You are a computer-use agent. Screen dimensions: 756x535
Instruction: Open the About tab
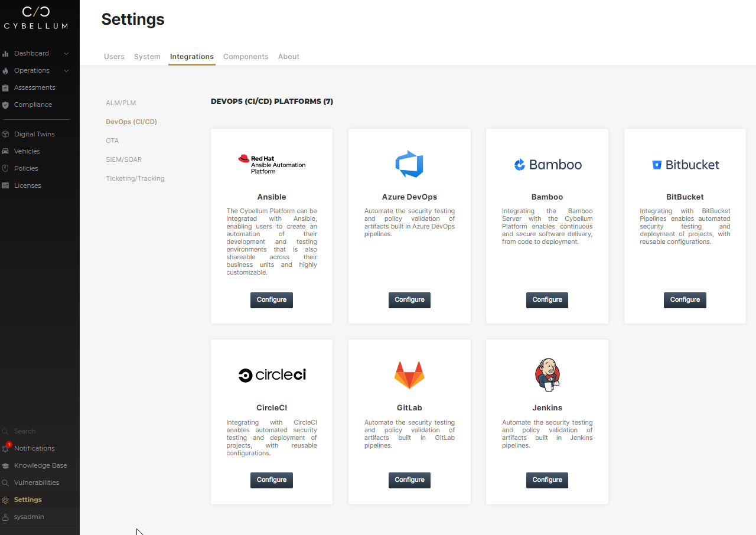[288, 56]
